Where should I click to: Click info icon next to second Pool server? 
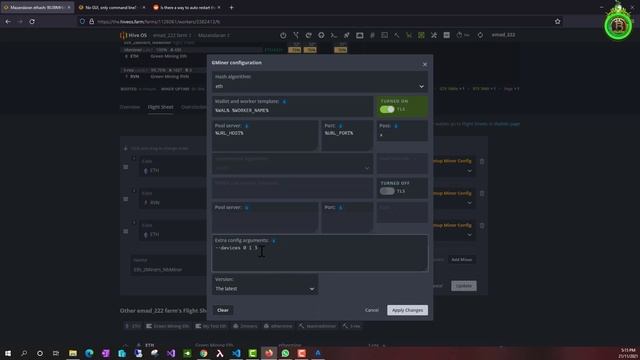pyautogui.click(x=247, y=207)
